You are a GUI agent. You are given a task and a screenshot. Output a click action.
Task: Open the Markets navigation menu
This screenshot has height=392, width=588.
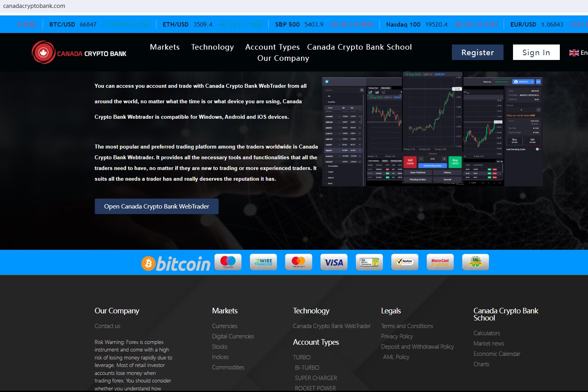[x=165, y=47]
